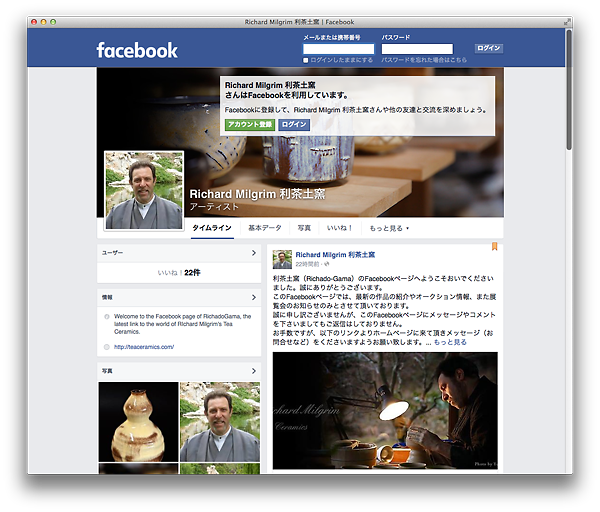Click the アーティスト category label
This screenshot has height=512, width=600.
(214, 207)
